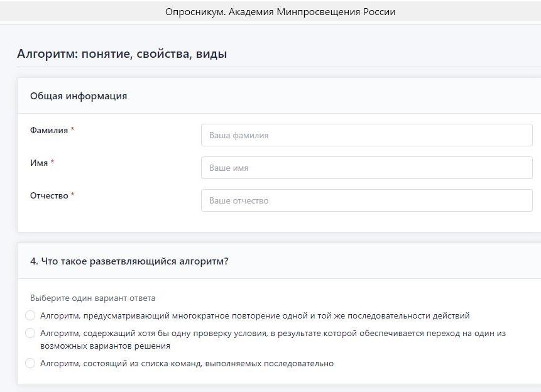541x392 pixels.
Task: Click the Фамилия field label
Action: coord(49,130)
